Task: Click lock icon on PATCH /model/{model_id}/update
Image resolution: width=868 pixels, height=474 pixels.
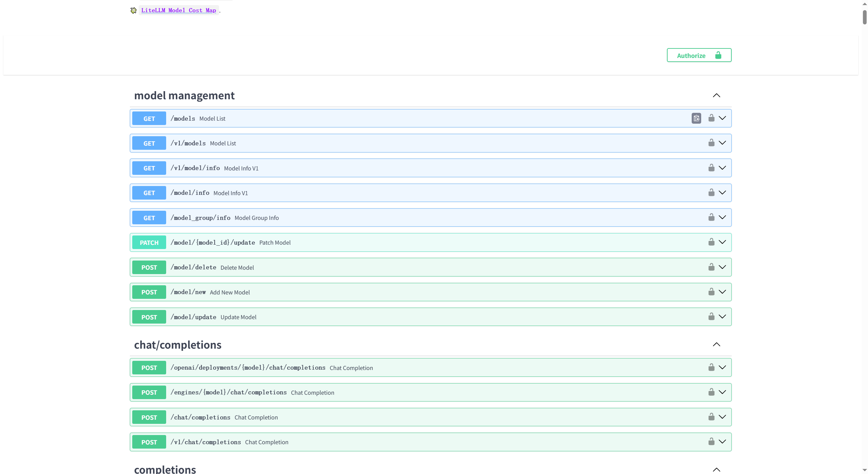Action: coord(711,242)
